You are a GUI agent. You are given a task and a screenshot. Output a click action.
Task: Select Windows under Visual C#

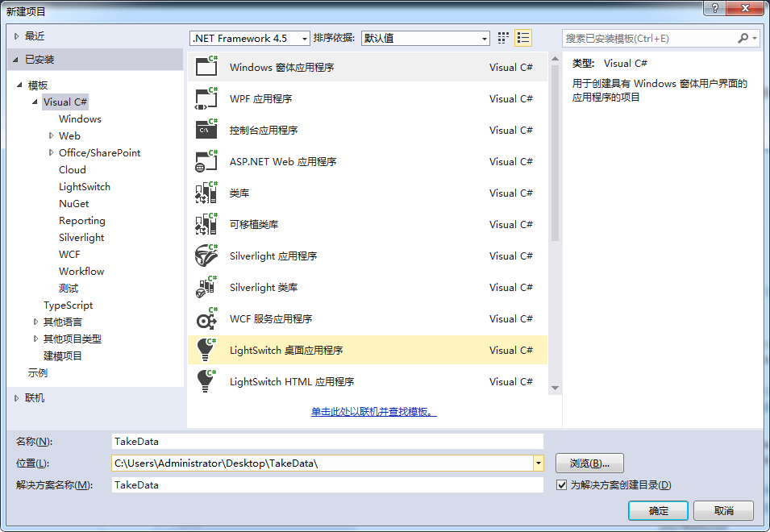pyautogui.click(x=80, y=118)
